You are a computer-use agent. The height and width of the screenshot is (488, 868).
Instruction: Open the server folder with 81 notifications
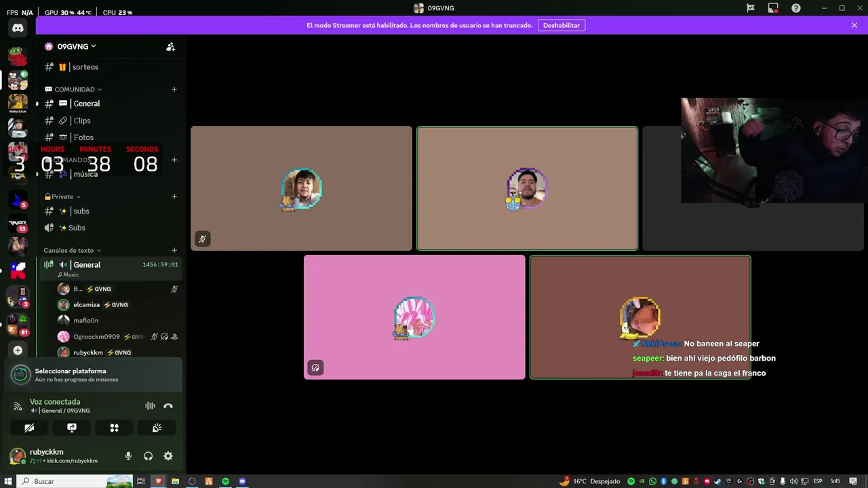pyautogui.click(x=18, y=324)
